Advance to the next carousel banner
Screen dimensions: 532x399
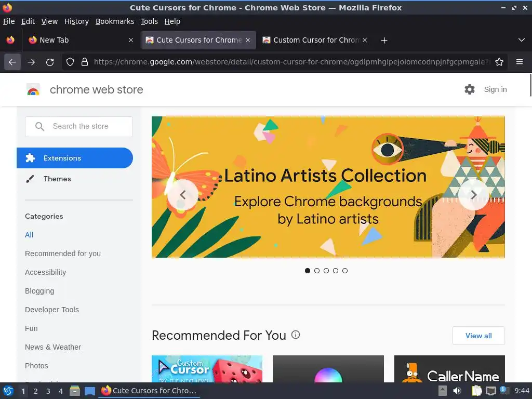point(474,195)
